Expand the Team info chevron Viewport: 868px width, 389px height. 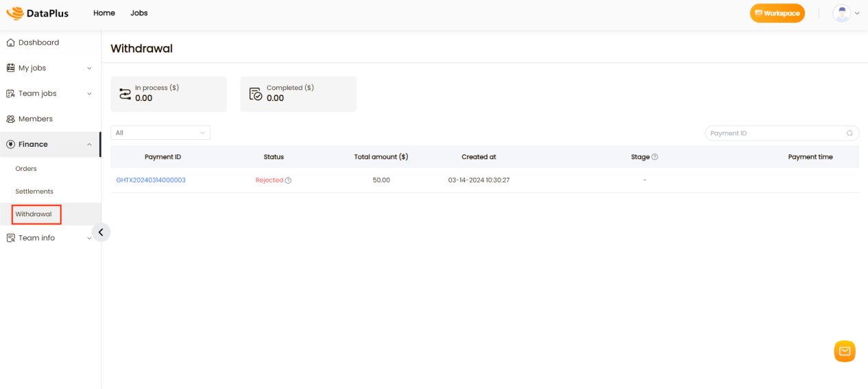point(89,238)
